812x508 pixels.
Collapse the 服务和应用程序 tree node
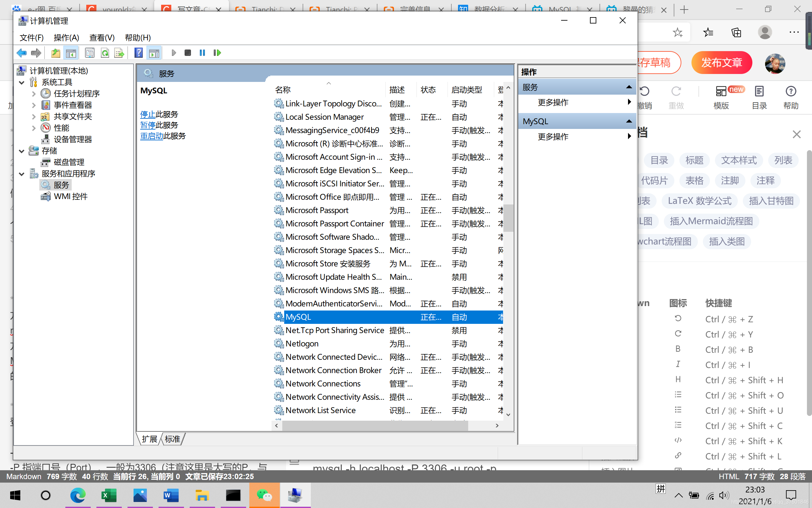tap(22, 174)
